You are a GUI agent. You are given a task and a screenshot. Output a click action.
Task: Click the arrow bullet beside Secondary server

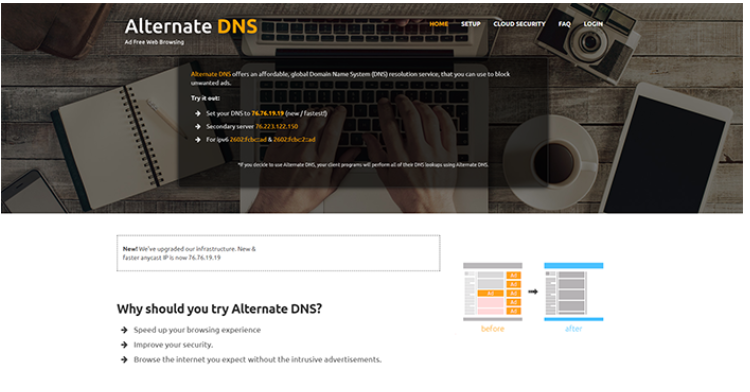198,126
